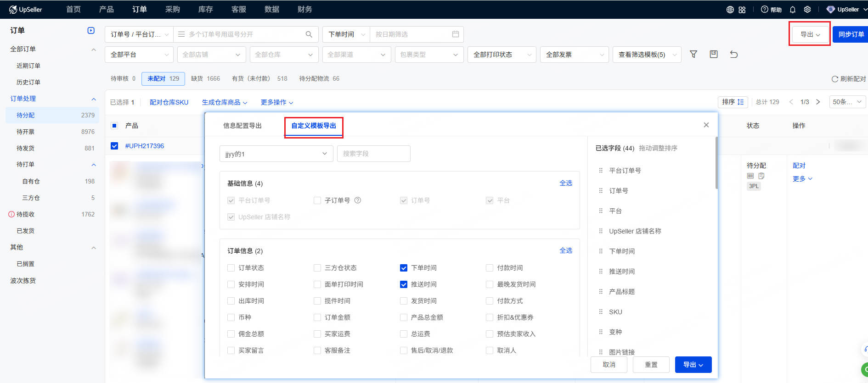Switch to the 信息配置导出 tab
This screenshot has height=383, width=868.
click(242, 126)
